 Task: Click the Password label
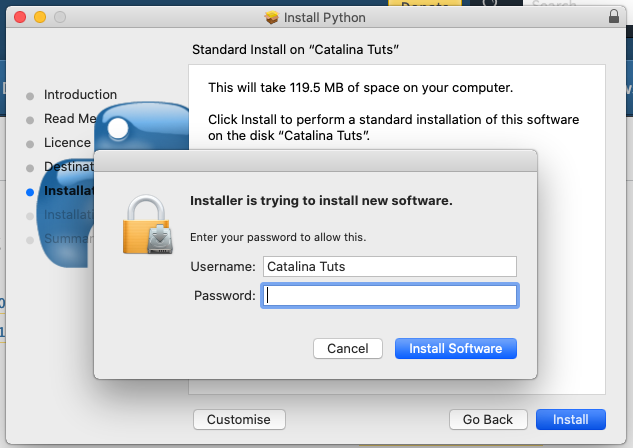pos(224,295)
